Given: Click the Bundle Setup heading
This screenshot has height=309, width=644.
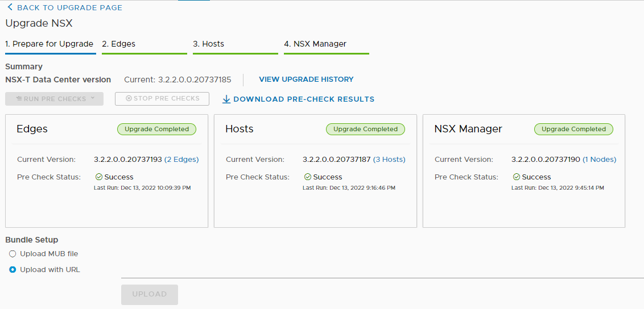Looking at the screenshot, I should click(32, 240).
